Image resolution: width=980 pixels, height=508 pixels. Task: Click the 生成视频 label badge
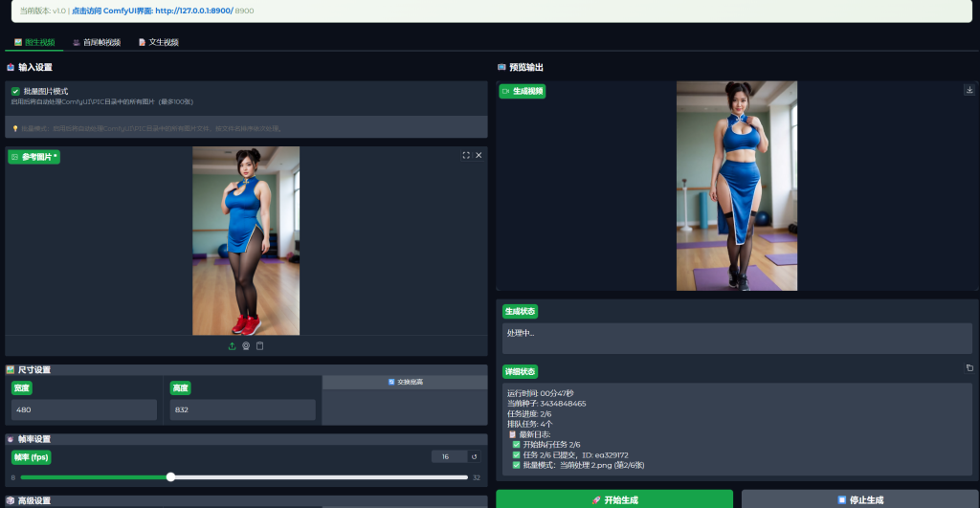pyautogui.click(x=523, y=91)
